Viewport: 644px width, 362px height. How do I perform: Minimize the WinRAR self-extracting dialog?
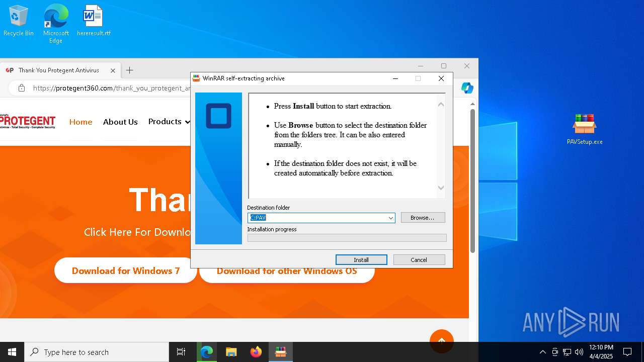click(x=395, y=78)
